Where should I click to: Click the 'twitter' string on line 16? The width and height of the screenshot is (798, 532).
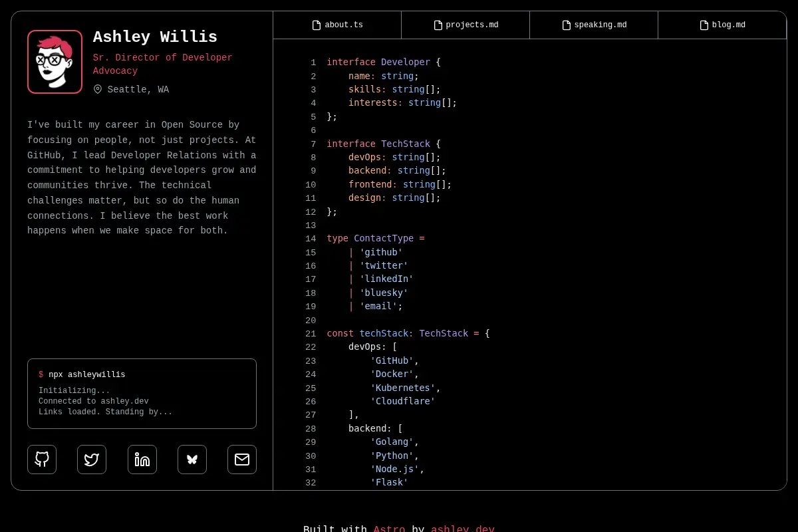click(384, 266)
